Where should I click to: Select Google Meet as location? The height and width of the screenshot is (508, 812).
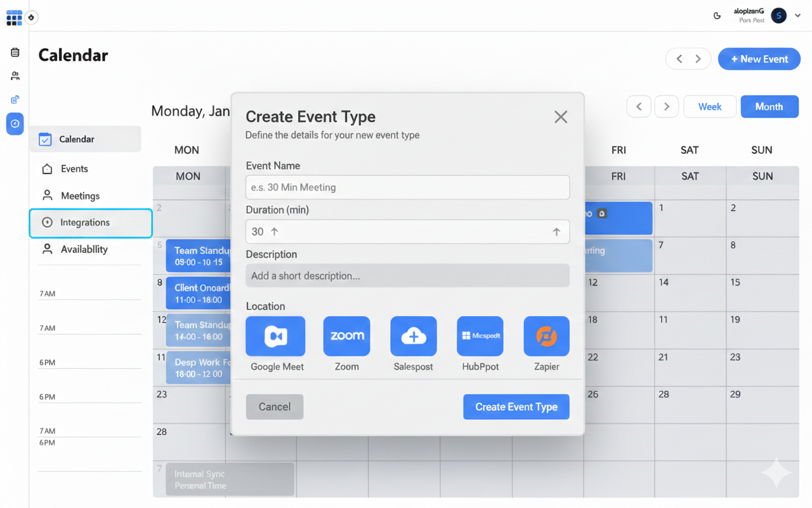pyautogui.click(x=275, y=337)
